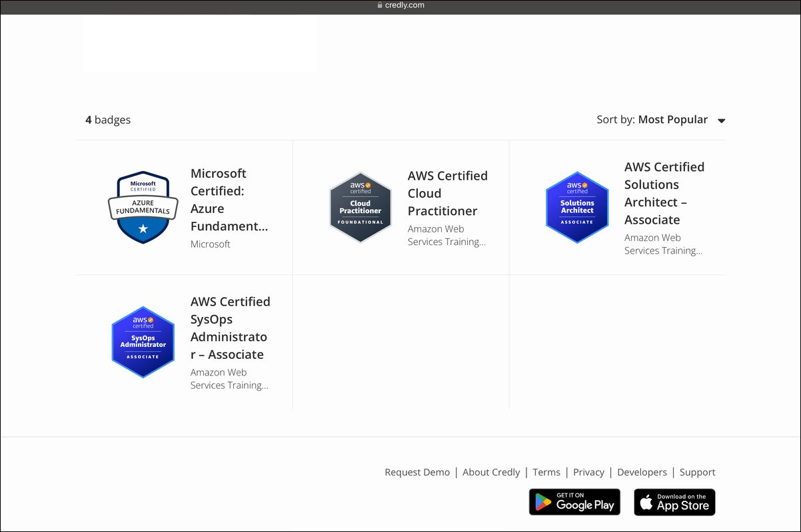Click issuer text under Cloud Practitioner
The width and height of the screenshot is (801, 532).
tap(446, 235)
